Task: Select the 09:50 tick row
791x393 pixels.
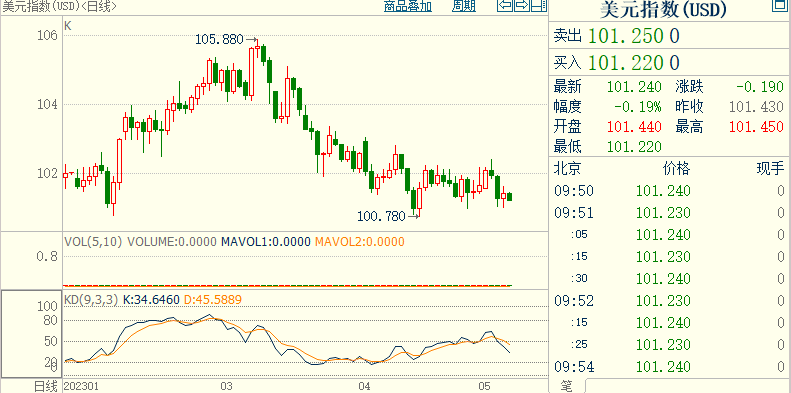Action: click(669, 191)
